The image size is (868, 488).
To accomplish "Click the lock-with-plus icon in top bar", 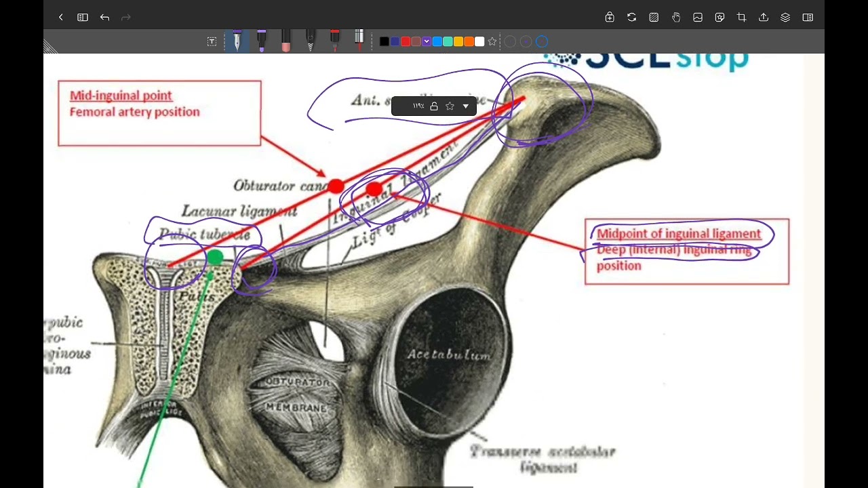I will [610, 18].
